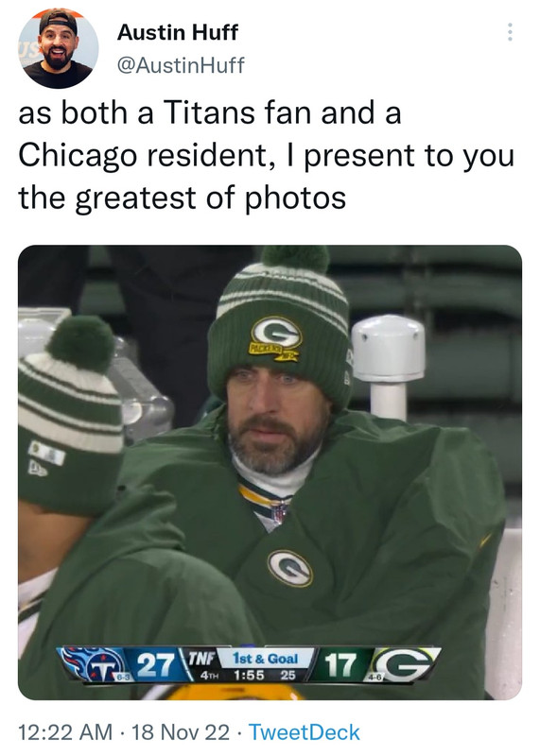Click the Titans logo on the scoreboard
Screen dimensions: 540x756
click(x=93, y=664)
